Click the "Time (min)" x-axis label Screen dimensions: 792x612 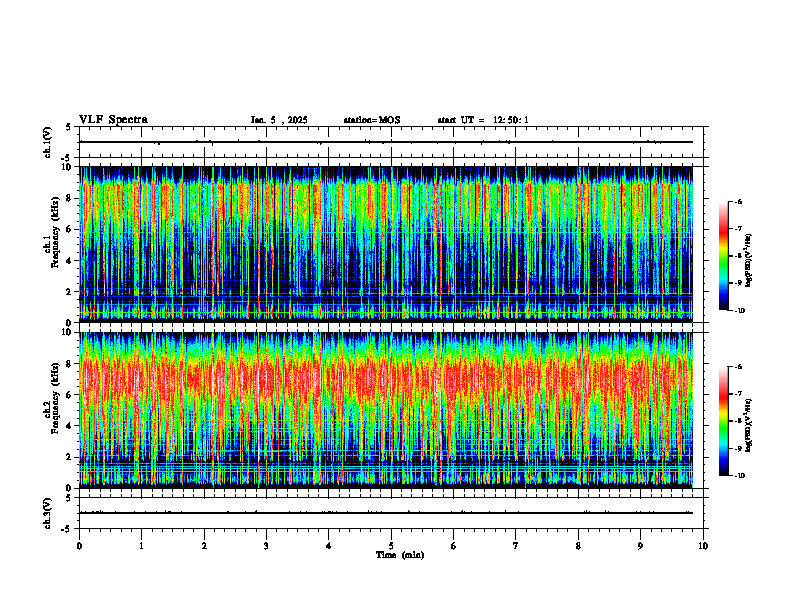(x=400, y=555)
